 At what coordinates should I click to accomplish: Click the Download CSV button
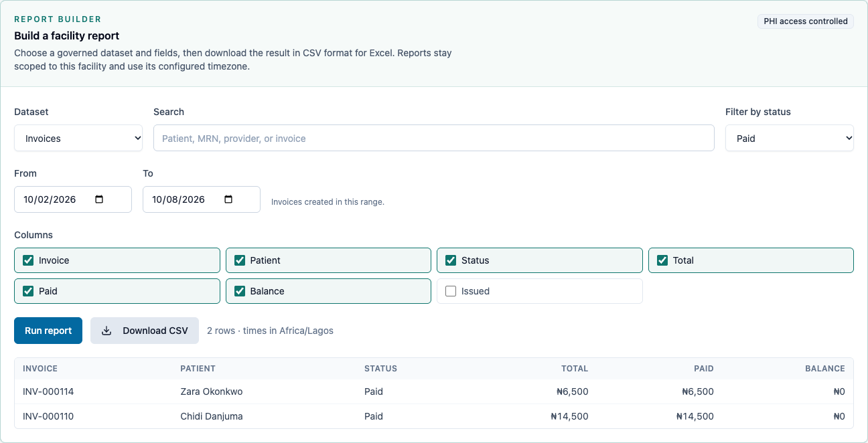145,331
